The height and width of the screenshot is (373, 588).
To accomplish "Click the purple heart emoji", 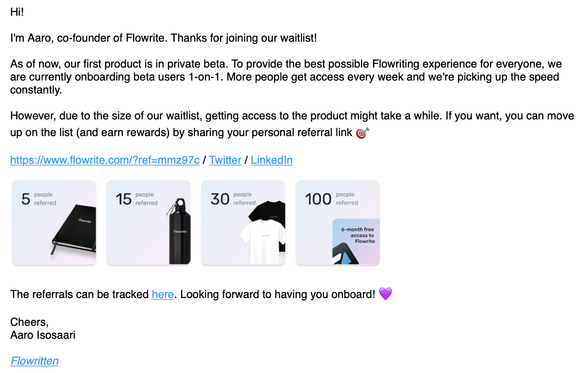I will 386,294.
